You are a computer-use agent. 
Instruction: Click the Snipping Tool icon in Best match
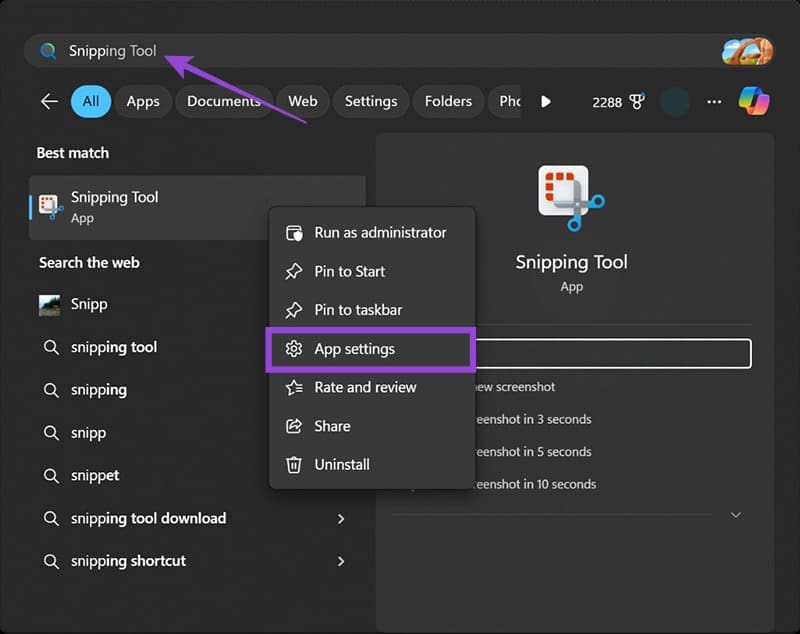coord(51,207)
